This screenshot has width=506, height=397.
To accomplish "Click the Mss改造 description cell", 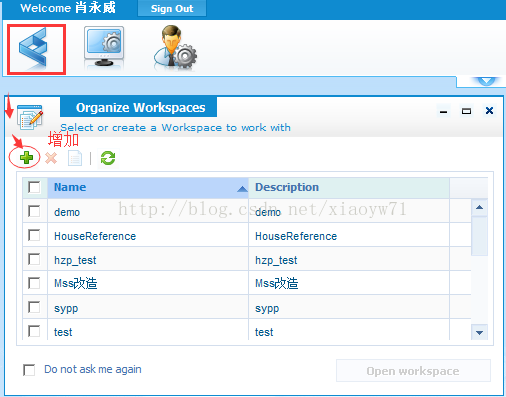I will 349,283.
